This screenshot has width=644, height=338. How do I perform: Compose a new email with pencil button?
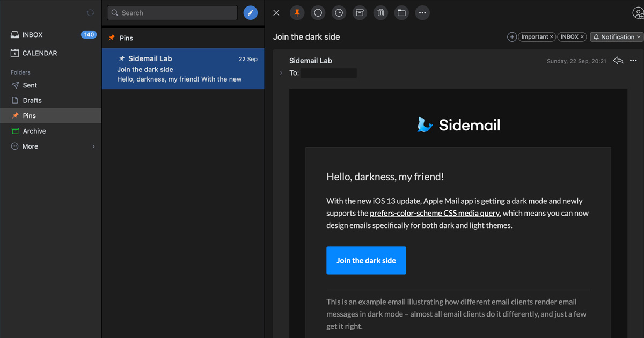click(x=251, y=13)
